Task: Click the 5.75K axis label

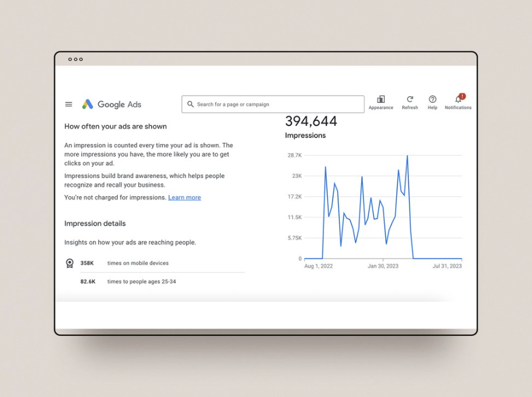Action: [294, 238]
